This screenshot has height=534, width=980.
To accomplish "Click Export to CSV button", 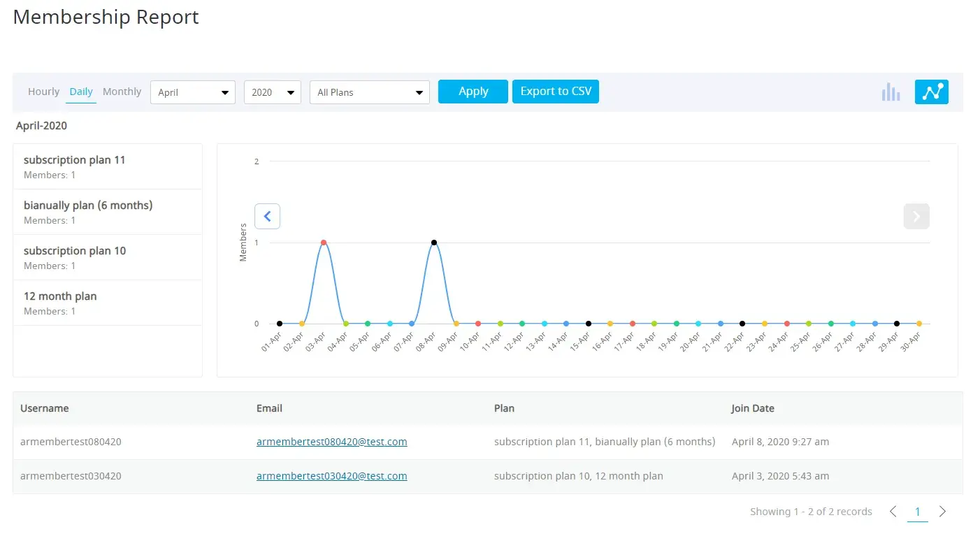I will click(556, 92).
